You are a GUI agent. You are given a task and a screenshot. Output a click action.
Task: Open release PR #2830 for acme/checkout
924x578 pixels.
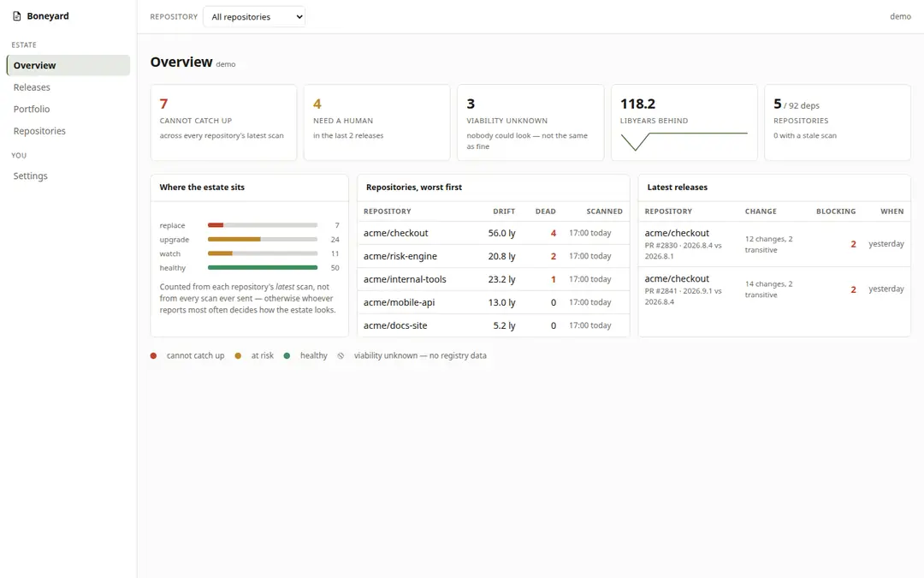coord(774,244)
